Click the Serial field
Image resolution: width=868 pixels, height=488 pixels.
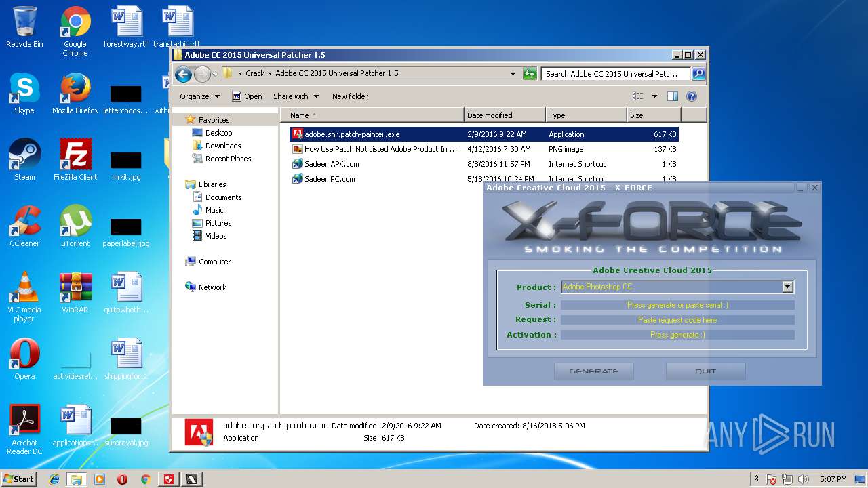677,305
